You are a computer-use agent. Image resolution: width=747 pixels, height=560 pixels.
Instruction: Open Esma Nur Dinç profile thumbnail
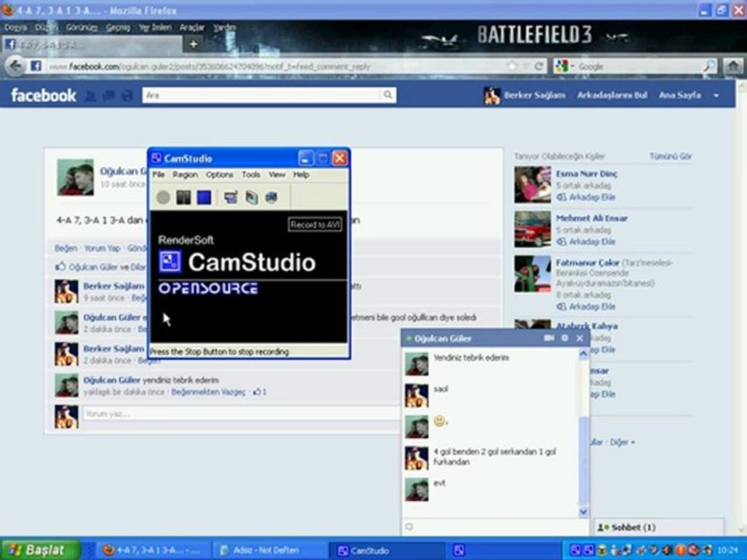tap(532, 185)
